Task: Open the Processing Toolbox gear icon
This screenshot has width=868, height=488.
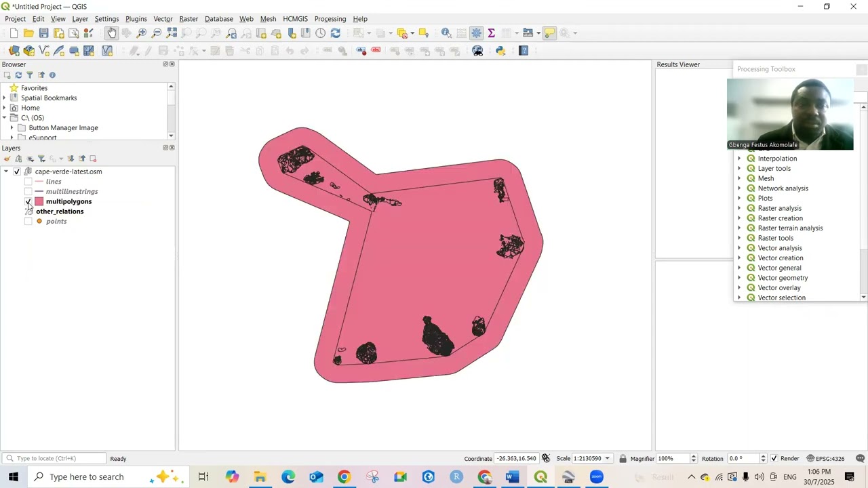Action: coord(477,33)
